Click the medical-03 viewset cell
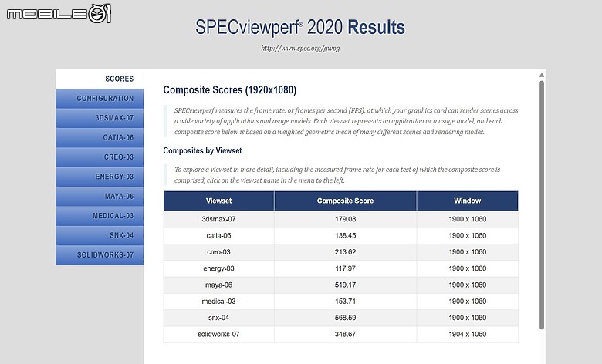 point(219,302)
